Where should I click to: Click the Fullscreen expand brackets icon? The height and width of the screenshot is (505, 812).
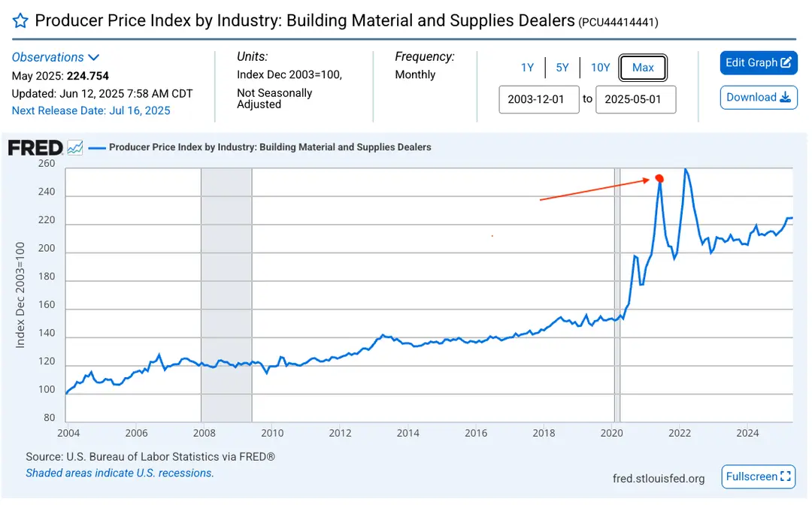click(785, 476)
